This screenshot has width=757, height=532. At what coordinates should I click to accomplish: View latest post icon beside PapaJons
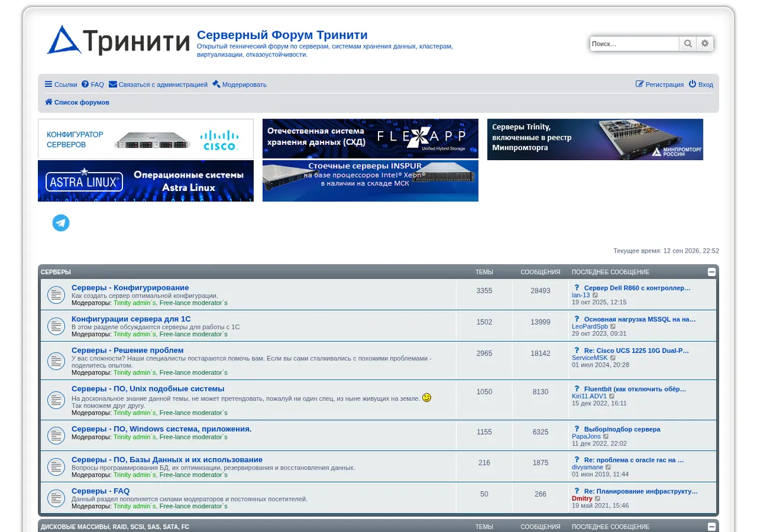[x=606, y=436]
